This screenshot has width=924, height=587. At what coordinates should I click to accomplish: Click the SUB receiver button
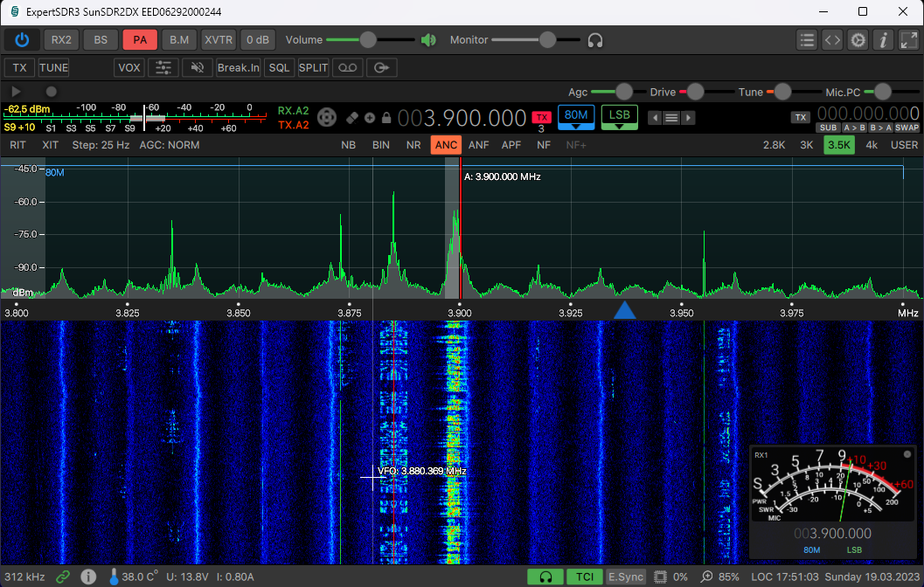coord(828,128)
